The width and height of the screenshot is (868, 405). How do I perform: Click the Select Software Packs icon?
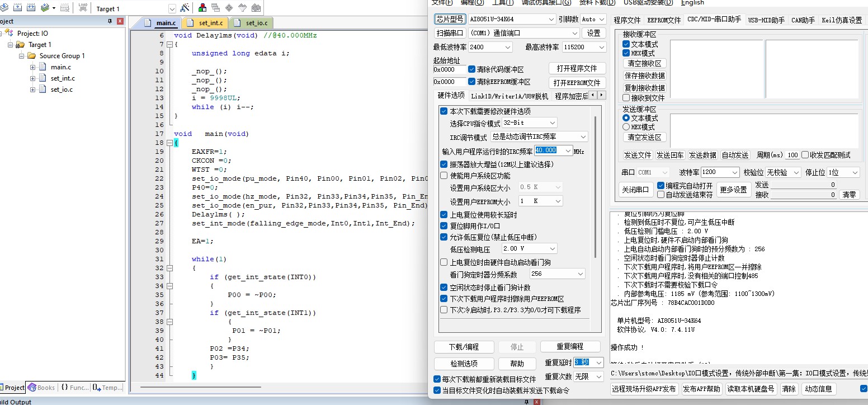pyautogui.click(x=242, y=8)
